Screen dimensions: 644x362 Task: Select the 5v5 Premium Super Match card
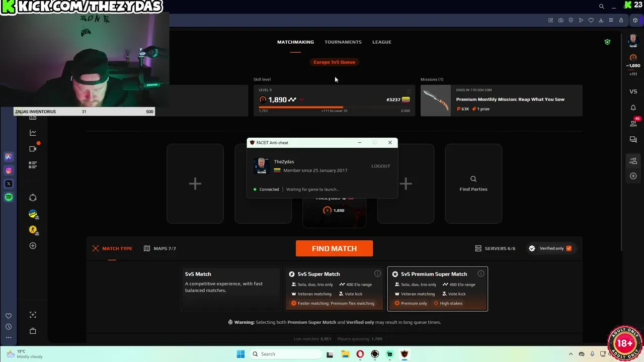(x=437, y=289)
